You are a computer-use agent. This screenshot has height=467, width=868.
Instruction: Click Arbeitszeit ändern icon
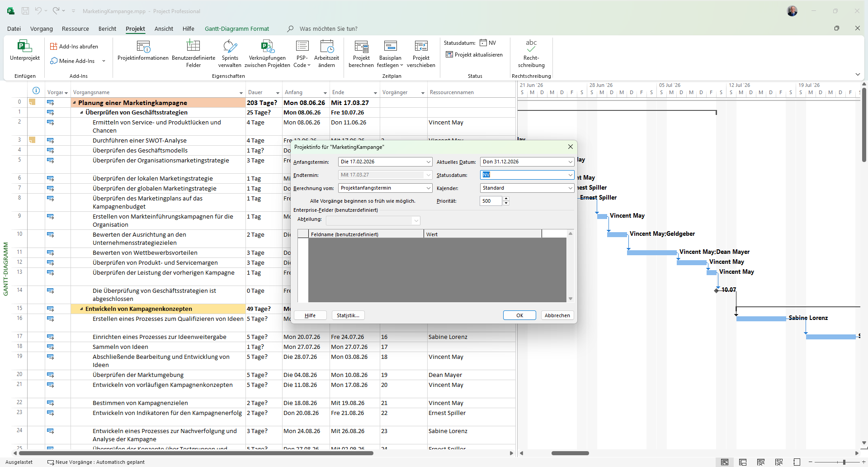(326, 47)
